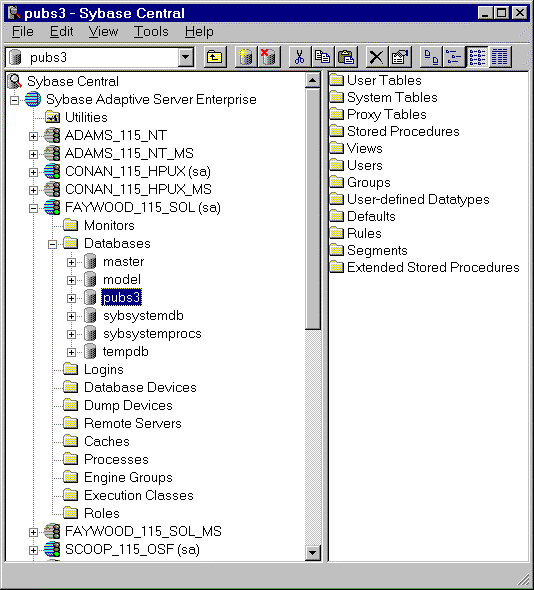Switch to Details view
Viewport: 534px width, 590px height.
tap(500, 57)
